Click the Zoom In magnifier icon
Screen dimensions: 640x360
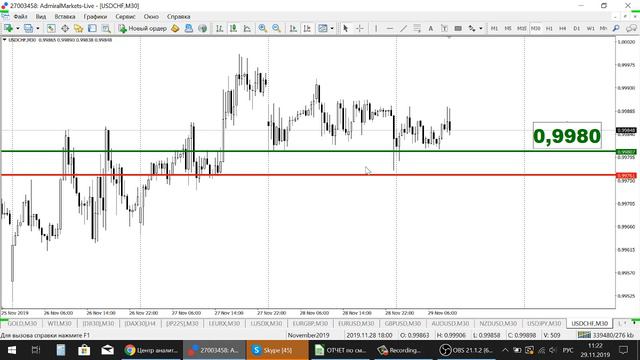click(x=263, y=28)
